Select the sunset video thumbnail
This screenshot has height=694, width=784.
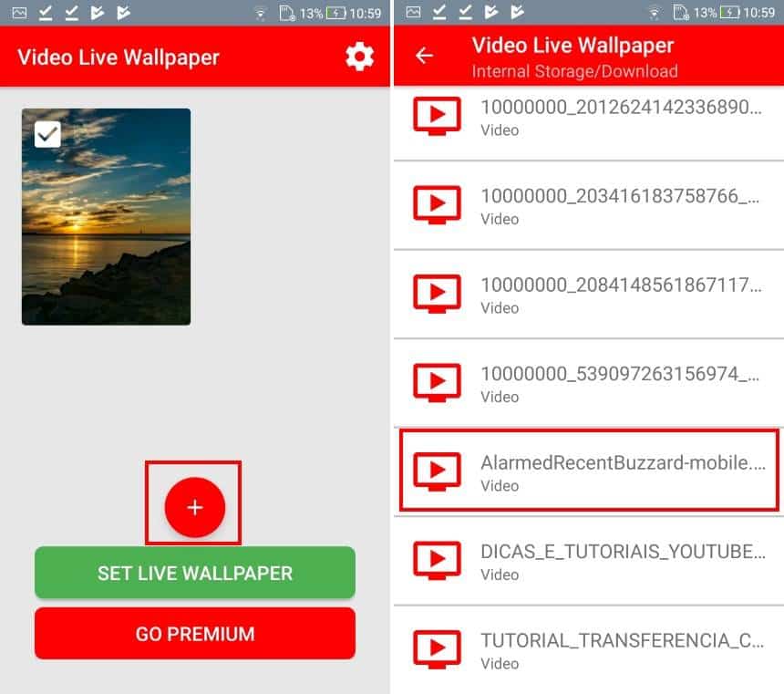tap(106, 228)
